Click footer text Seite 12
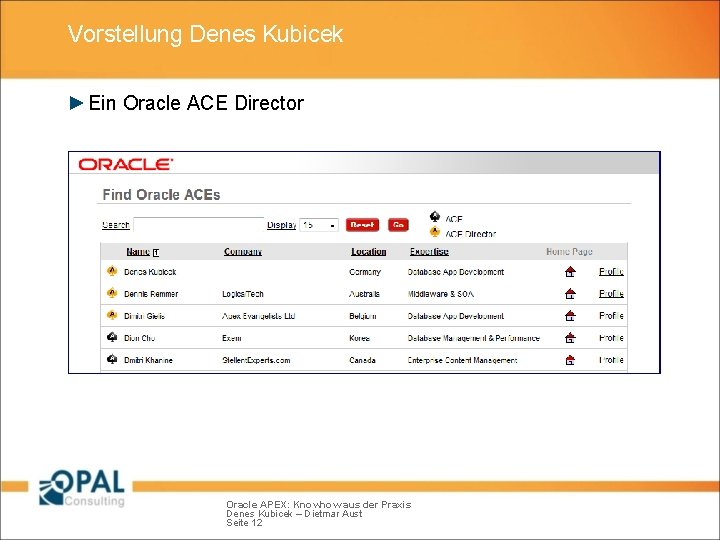This screenshot has width=720, height=540. point(244,523)
